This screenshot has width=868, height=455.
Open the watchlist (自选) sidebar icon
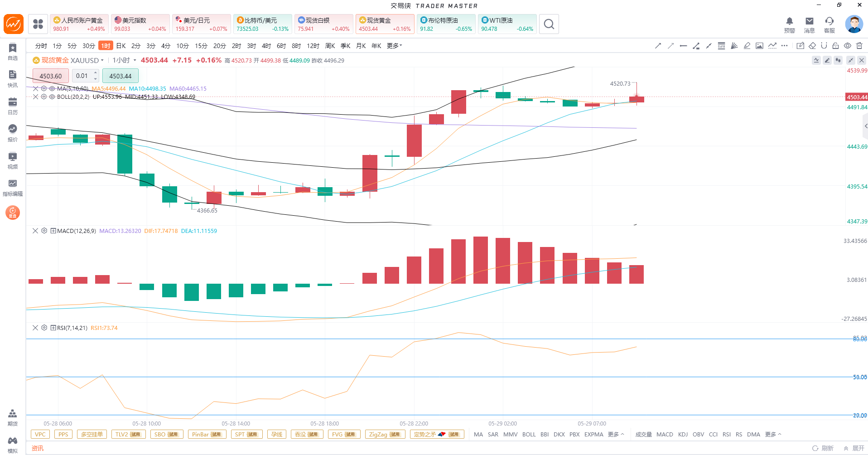[x=13, y=52]
